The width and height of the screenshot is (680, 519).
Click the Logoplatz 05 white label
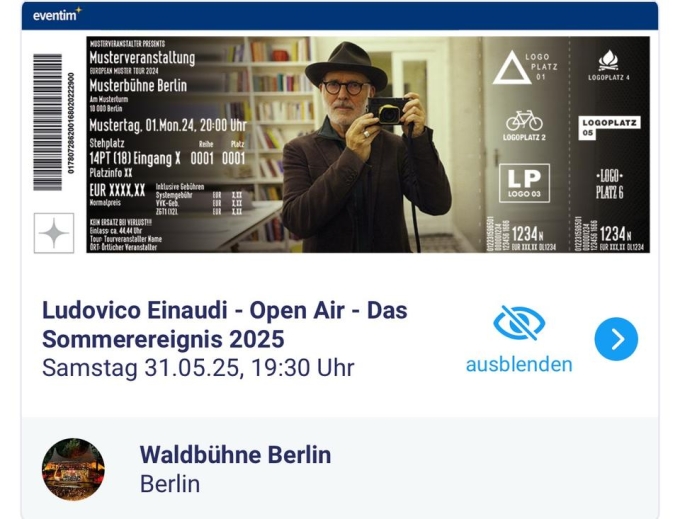point(609,127)
